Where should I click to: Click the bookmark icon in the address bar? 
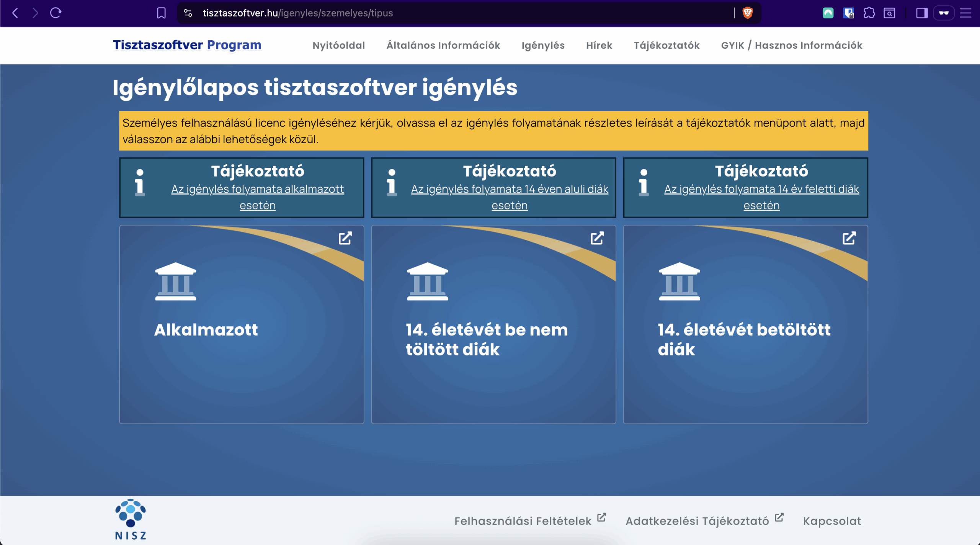click(x=161, y=13)
